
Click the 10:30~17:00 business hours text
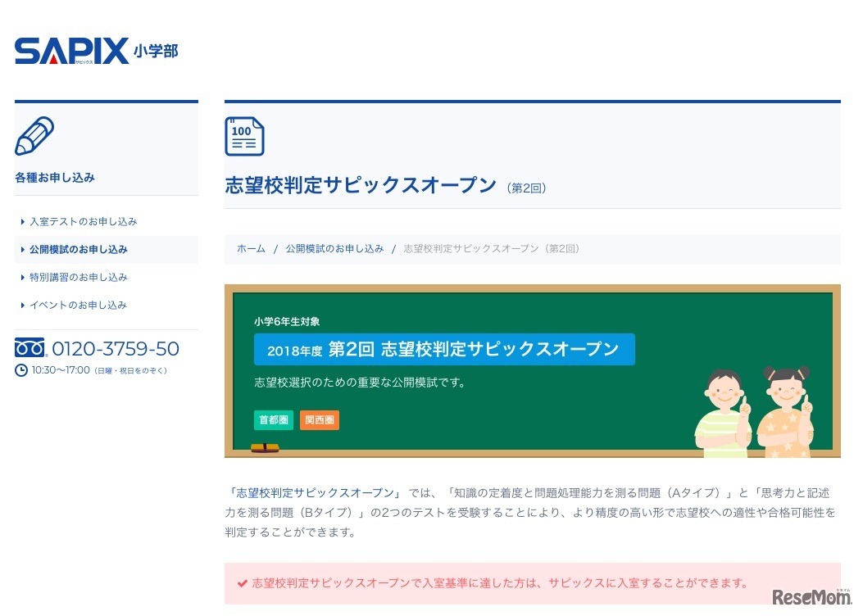pos(61,370)
